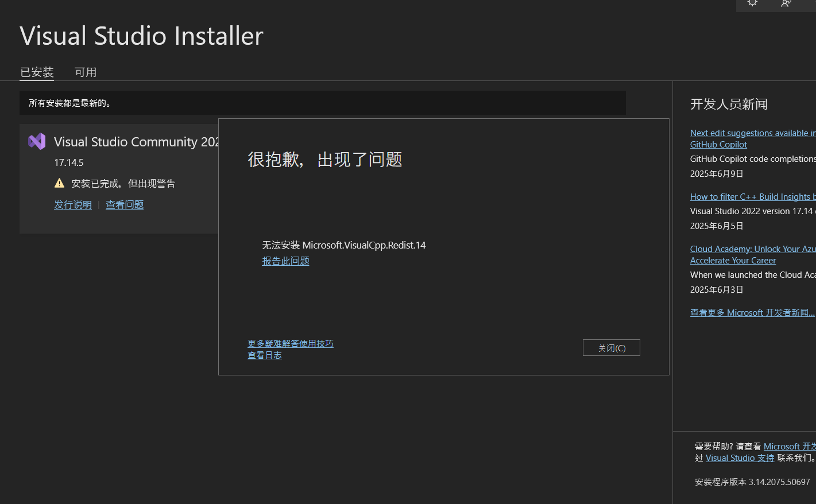This screenshot has height=504, width=816.
Task: Click the 很抱歉，出现了问题 dialog heading
Action: tap(325, 159)
